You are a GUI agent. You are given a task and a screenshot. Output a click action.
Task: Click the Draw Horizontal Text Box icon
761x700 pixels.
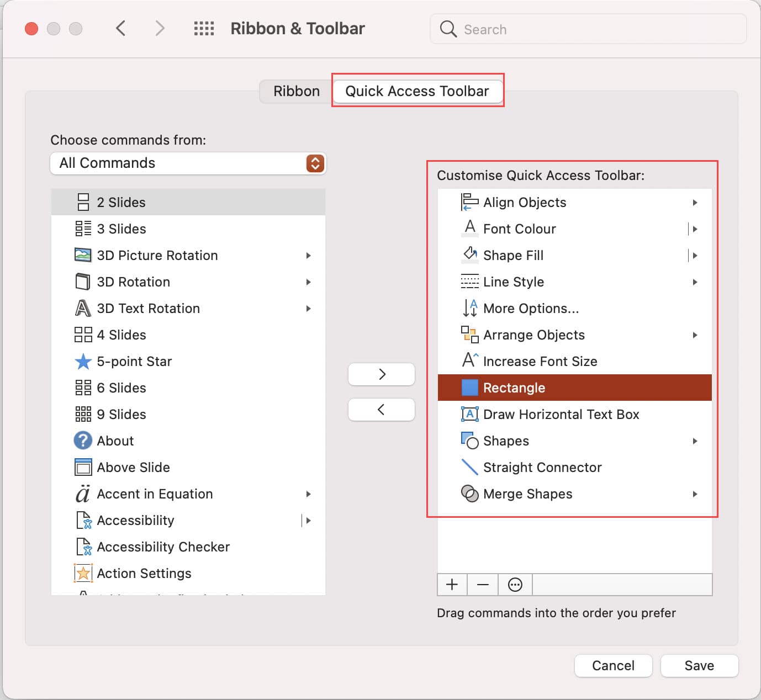pos(469,414)
